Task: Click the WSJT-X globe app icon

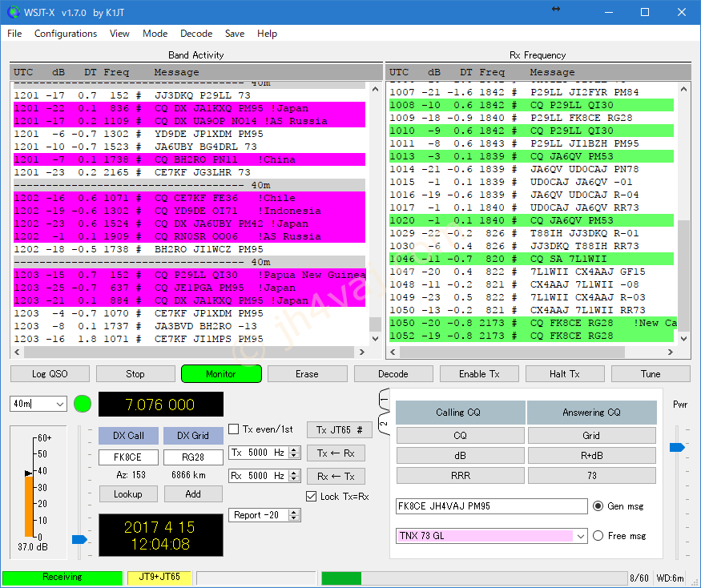Action: (14, 12)
